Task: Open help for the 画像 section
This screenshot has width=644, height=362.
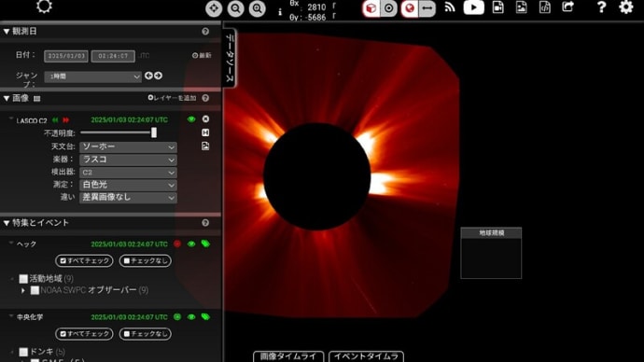Action: pos(205,98)
